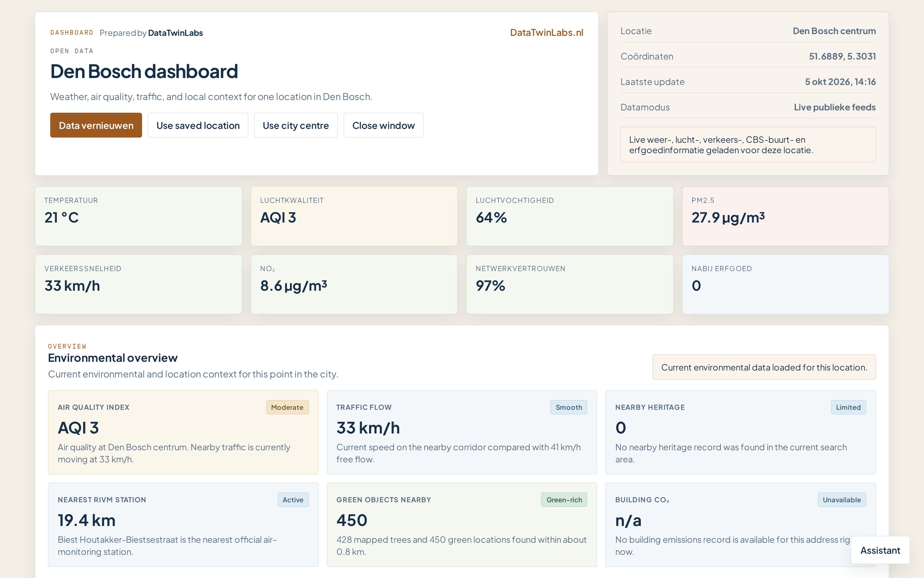Click the Active badge on RIVM station
The width and height of the screenshot is (924, 578).
[x=293, y=500]
